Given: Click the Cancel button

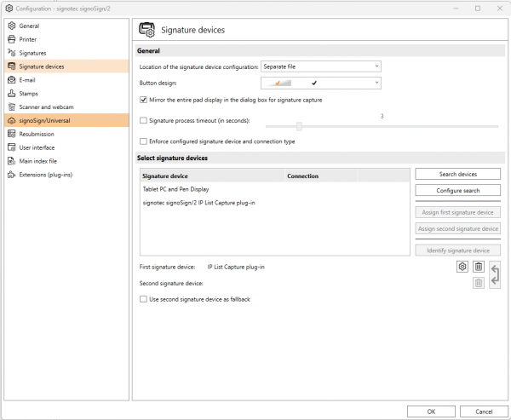Looking at the screenshot, I should pyautogui.click(x=484, y=411).
